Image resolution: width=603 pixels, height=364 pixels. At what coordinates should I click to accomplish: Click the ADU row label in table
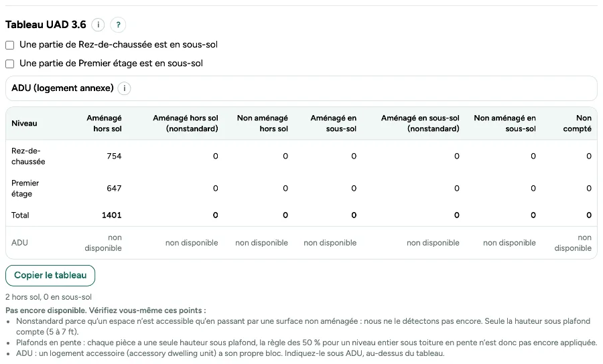click(x=19, y=243)
